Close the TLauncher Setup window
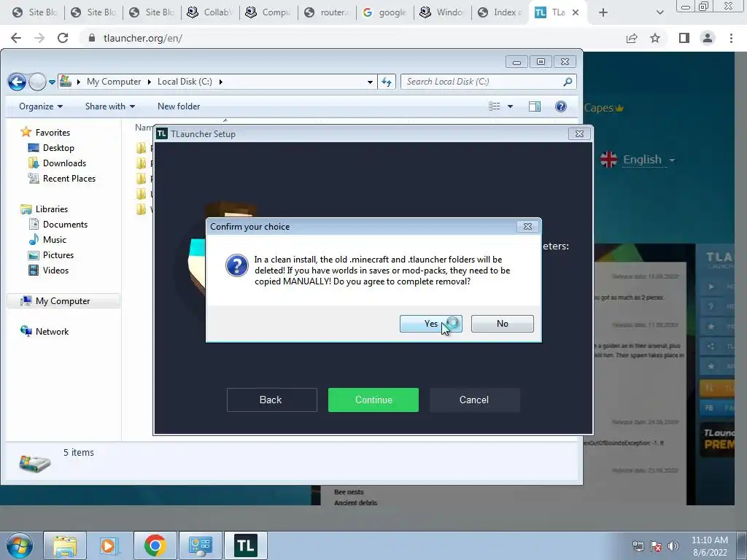 tap(579, 134)
